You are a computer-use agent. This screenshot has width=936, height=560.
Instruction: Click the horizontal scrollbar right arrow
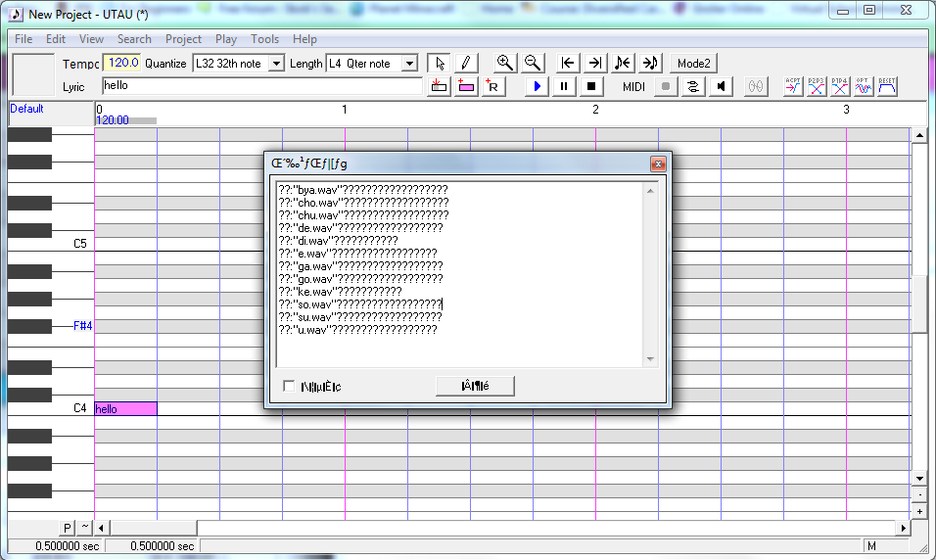903,528
